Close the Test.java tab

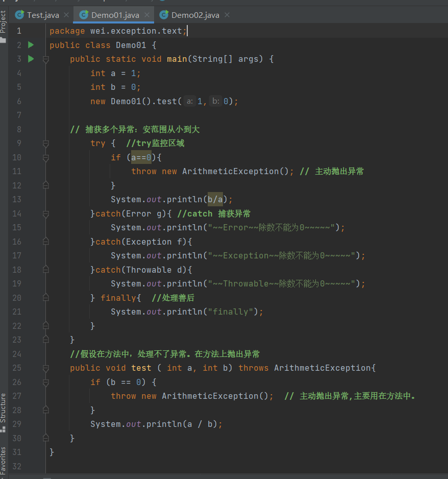66,15
